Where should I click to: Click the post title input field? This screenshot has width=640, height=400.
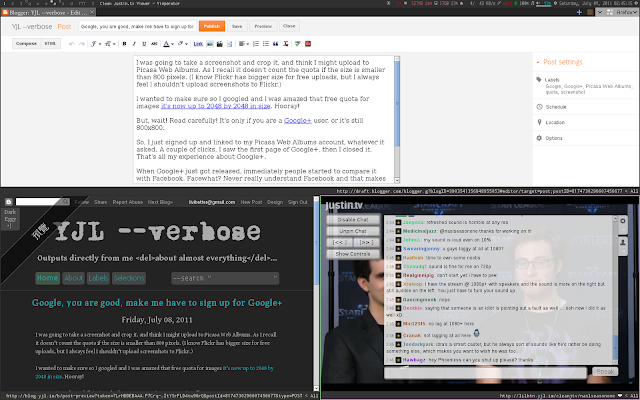pyautogui.click(x=138, y=26)
